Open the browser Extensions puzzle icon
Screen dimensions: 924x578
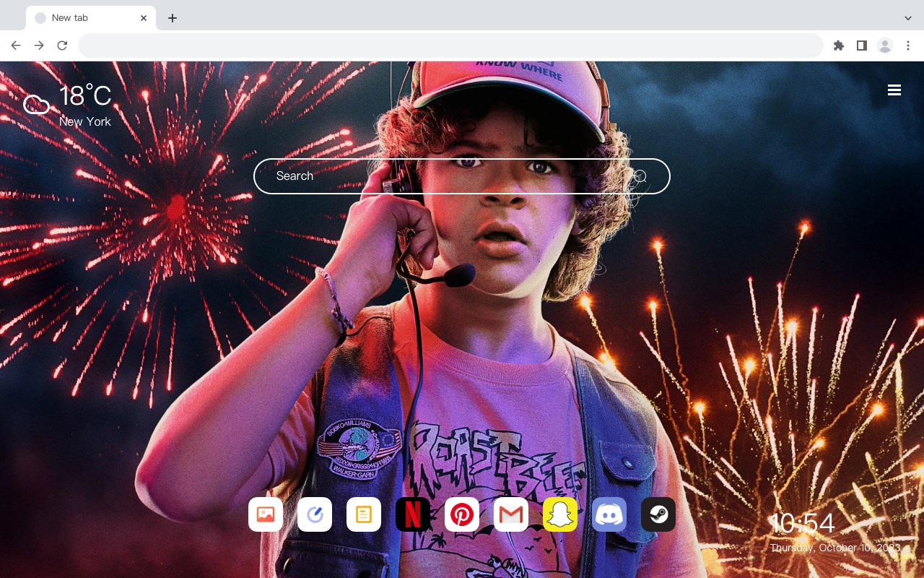coord(838,46)
